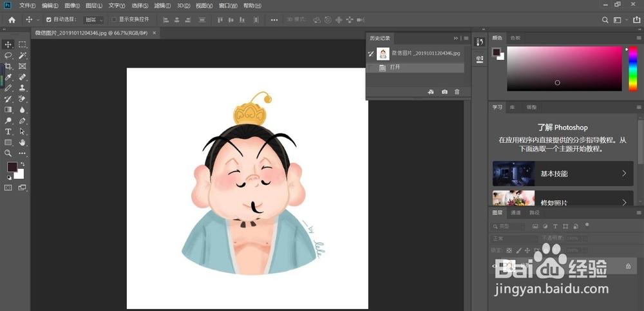Toggle pixel layer filter in Layers panel

tap(535, 226)
